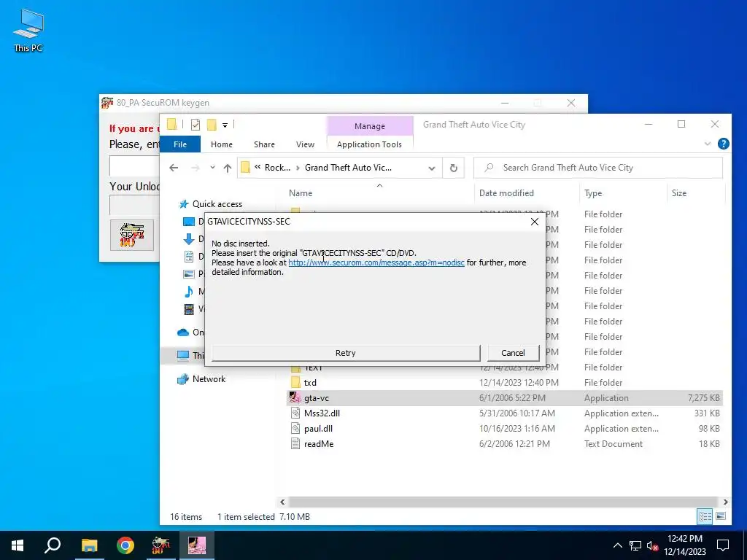Open recent locations dropdown arrow
747x560 pixels.
(x=212, y=168)
